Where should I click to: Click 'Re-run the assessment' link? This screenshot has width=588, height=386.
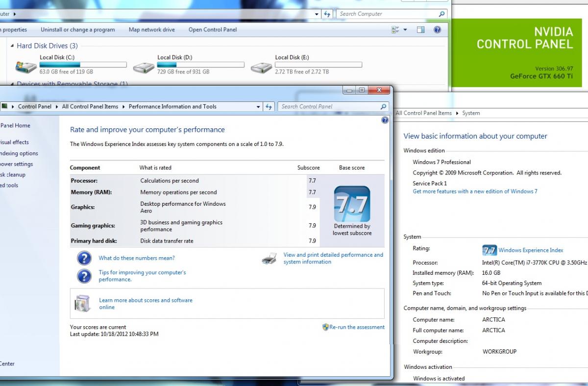click(357, 327)
